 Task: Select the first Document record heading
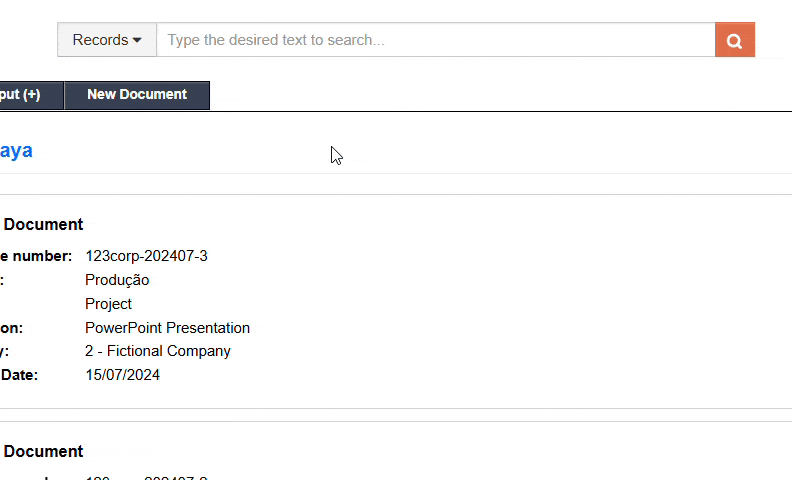(x=43, y=225)
